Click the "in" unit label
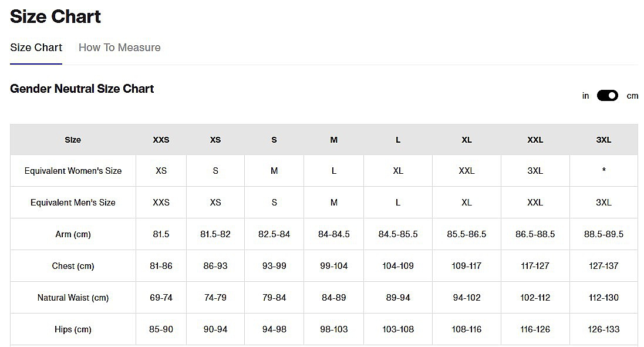Screen dimensions: 644x347 (x=585, y=96)
